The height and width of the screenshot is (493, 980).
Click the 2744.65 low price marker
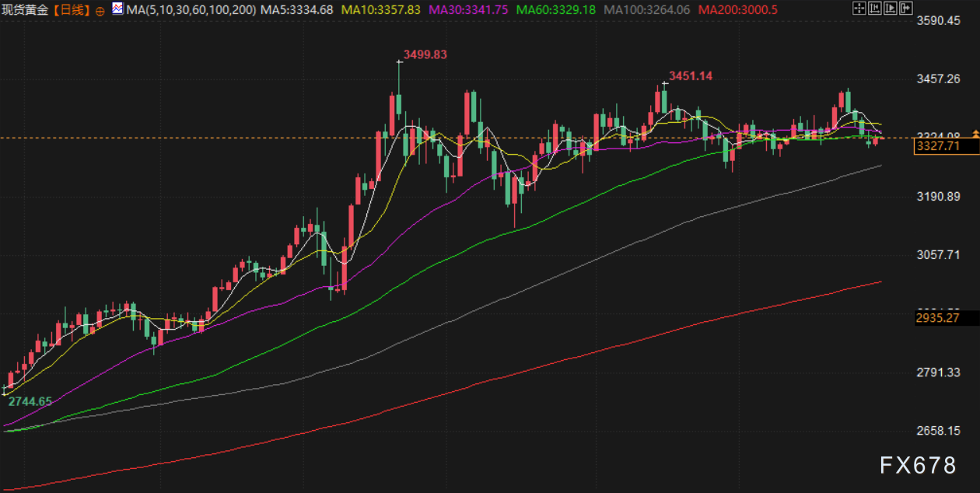30,401
